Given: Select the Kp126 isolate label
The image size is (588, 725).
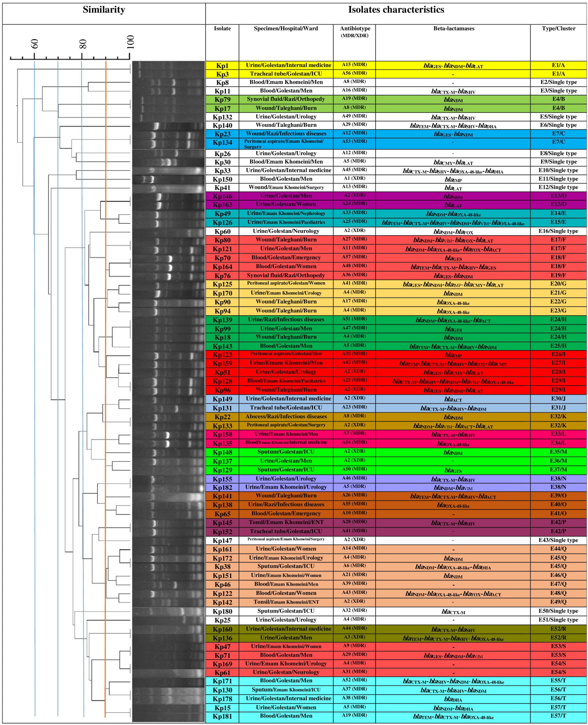Looking at the screenshot, I should [x=222, y=223].
